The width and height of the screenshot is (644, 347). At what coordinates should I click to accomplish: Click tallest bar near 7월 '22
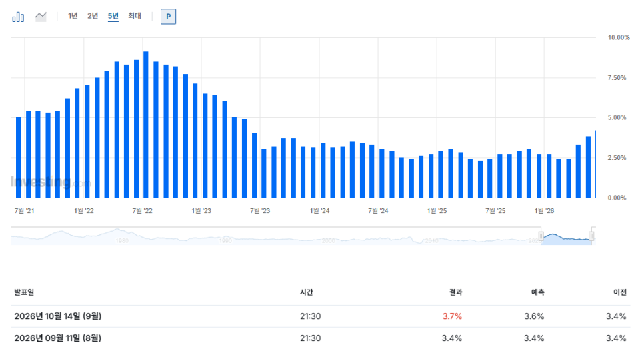(x=146, y=125)
